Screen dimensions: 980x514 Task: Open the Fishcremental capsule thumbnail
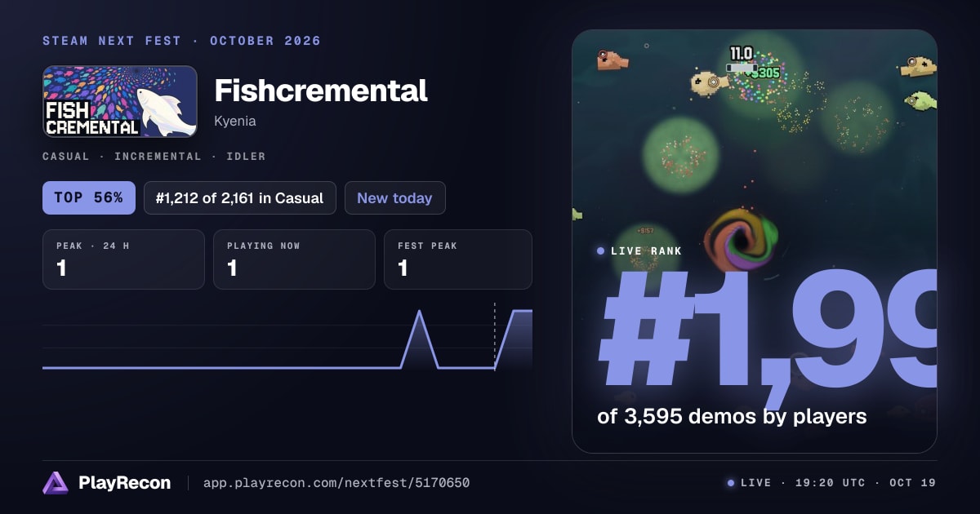pos(120,101)
